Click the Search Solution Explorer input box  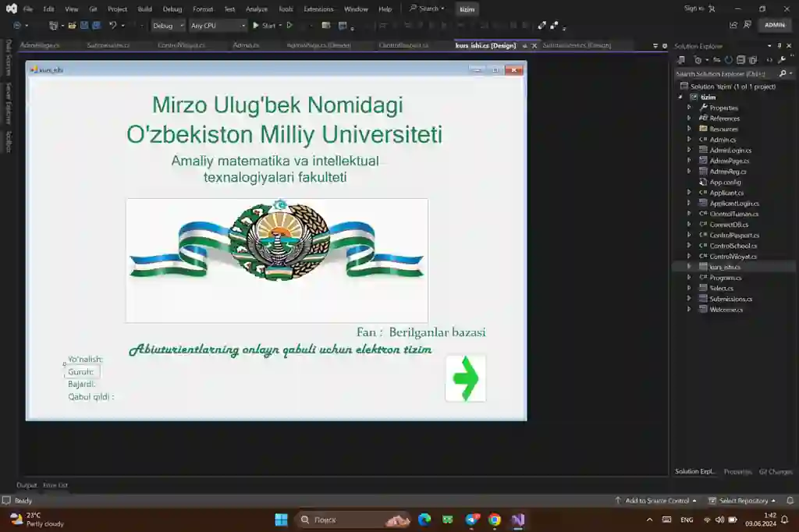click(x=726, y=72)
